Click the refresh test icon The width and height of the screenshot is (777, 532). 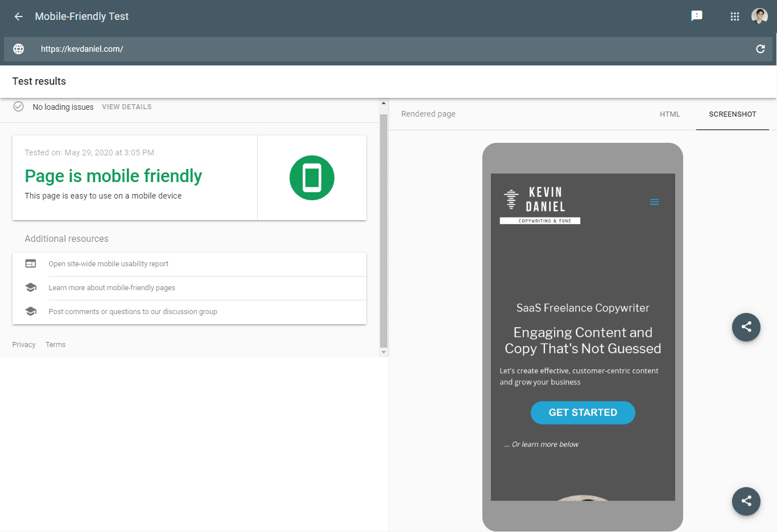[760, 49]
